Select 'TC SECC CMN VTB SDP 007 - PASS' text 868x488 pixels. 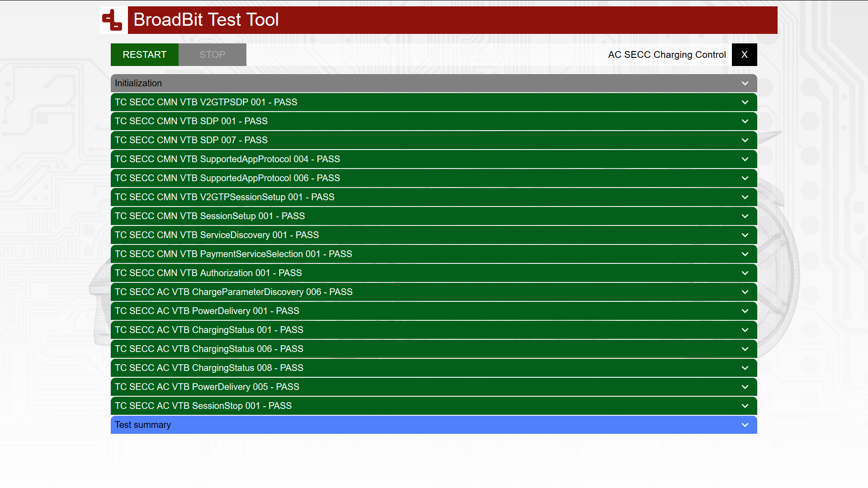click(191, 140)
